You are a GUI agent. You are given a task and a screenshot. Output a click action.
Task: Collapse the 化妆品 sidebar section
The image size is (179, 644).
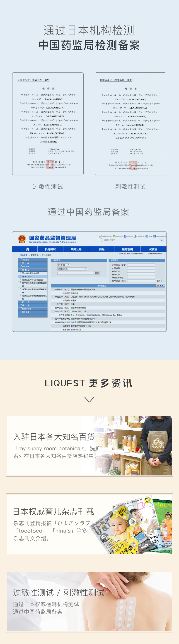33,270
